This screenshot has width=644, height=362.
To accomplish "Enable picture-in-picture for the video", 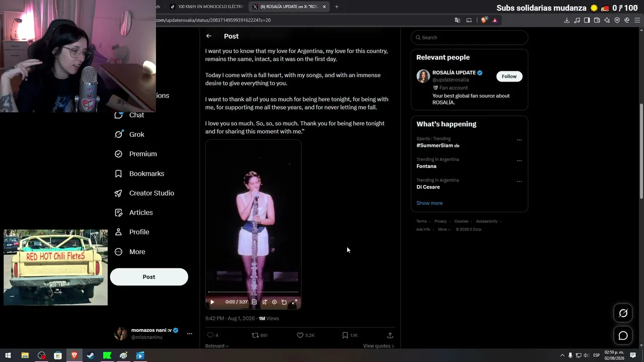I will [x=284, y=302].
